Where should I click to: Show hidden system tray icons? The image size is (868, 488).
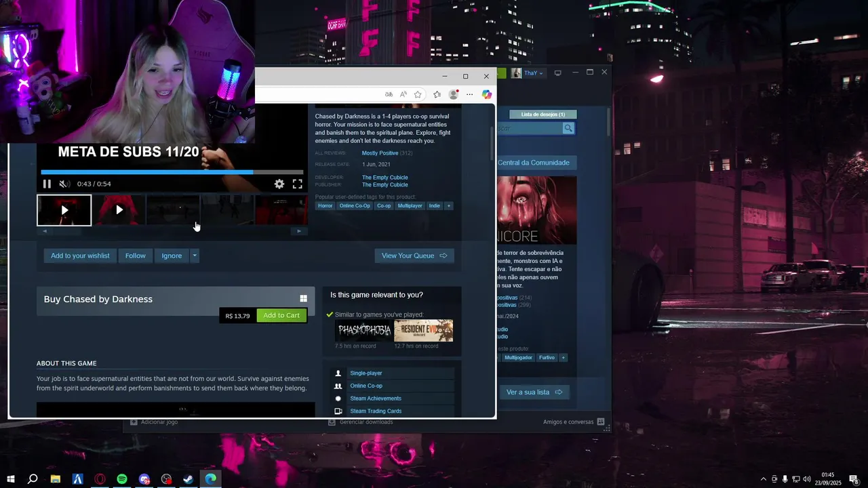pyautogui.click(x=763, y=479)
